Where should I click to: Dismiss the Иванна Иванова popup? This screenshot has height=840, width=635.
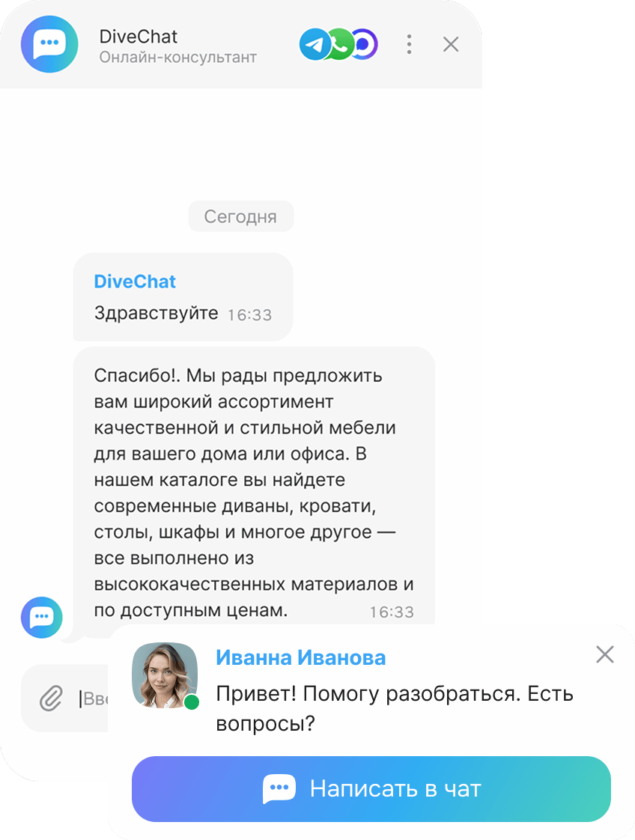(604, 654)
